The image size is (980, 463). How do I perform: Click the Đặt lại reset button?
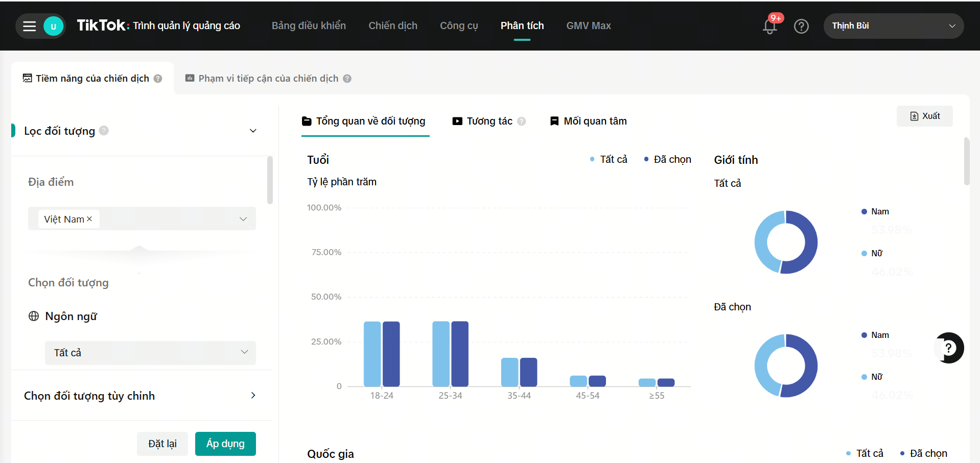tap(162, 444)
